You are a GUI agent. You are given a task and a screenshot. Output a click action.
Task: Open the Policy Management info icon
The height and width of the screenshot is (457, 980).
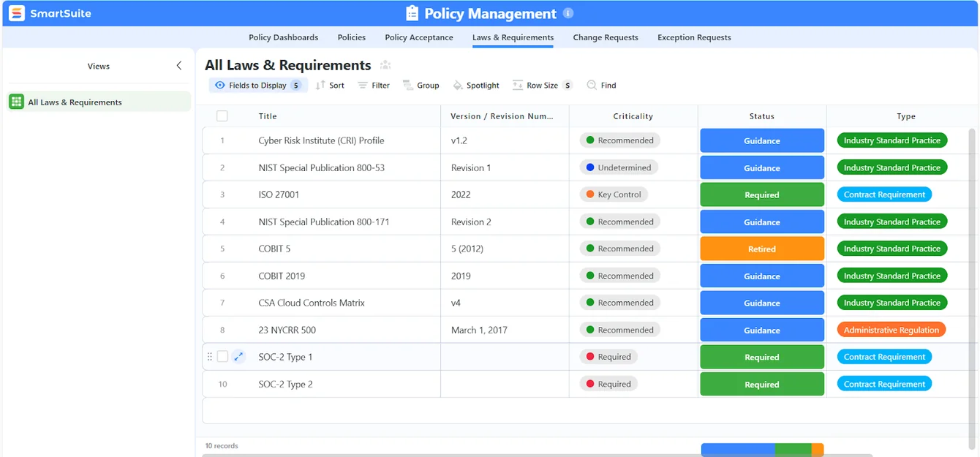point(568,13)
